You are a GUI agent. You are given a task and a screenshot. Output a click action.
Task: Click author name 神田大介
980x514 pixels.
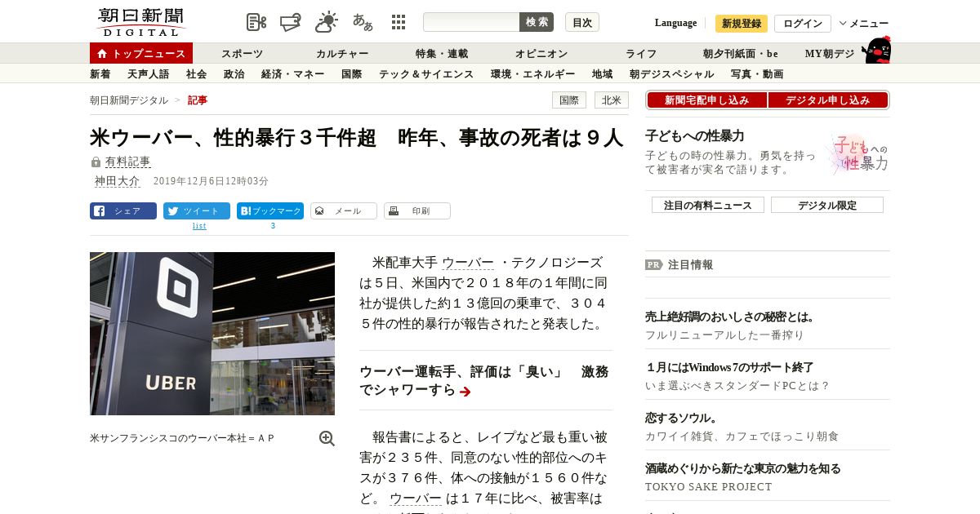tap(117, 181)
